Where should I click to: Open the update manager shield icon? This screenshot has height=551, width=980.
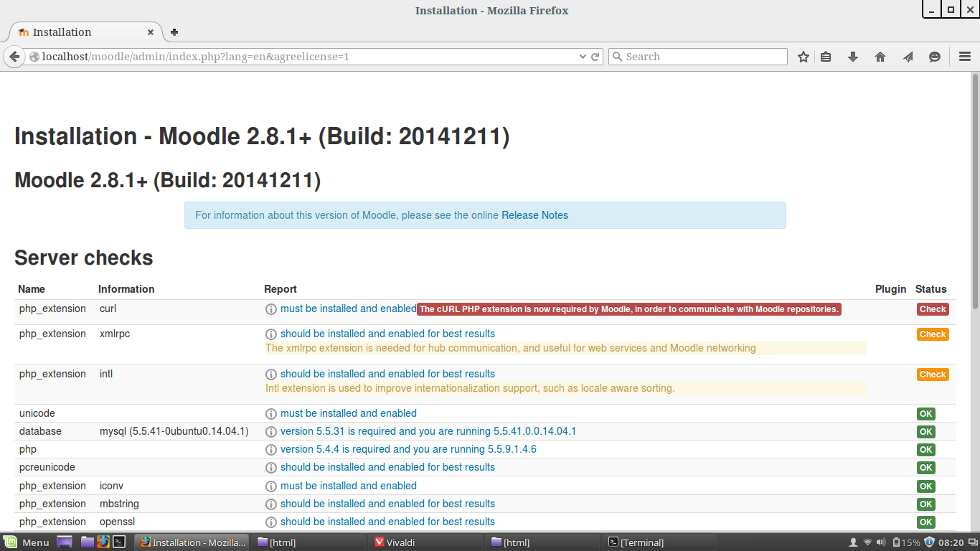pyautogui.click(x=930, y=542)
